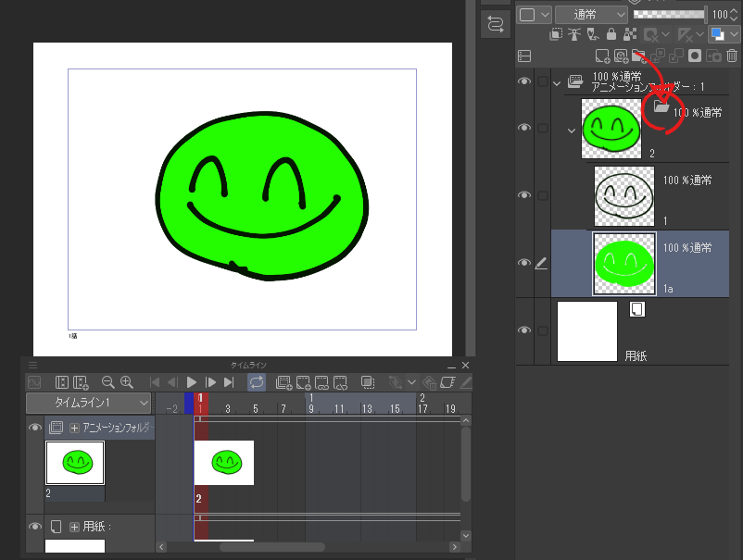This screenshot has width=743, height=560.
Task: Expand the 用紙 timeline track row
Action: tap(74, 527)
